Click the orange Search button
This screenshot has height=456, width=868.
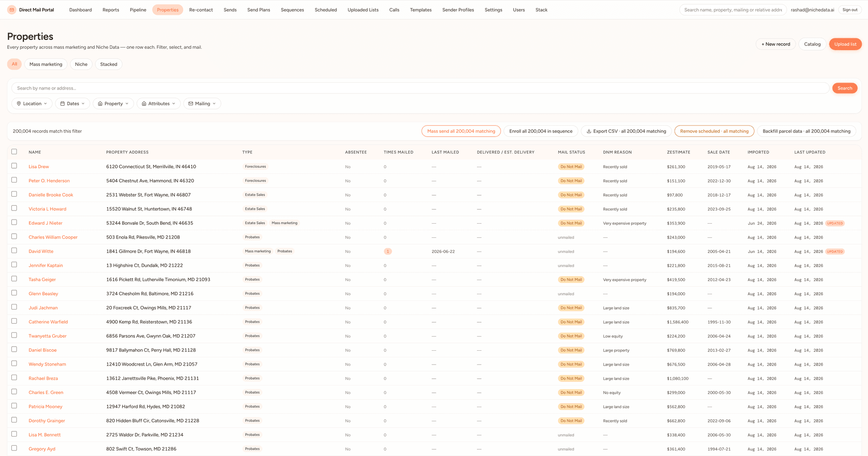844,88
